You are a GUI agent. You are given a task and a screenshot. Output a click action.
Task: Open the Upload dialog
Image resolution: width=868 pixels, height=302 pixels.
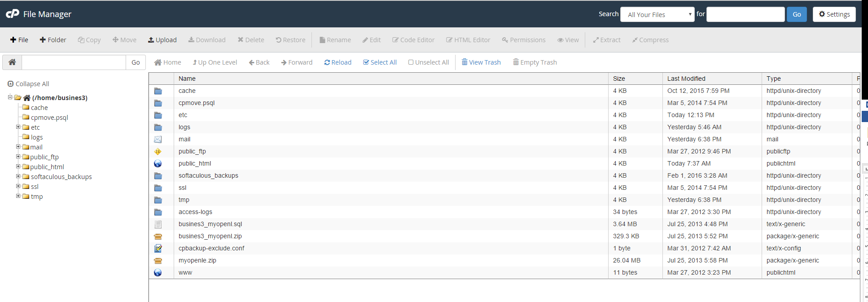click(x=162, y=40)
